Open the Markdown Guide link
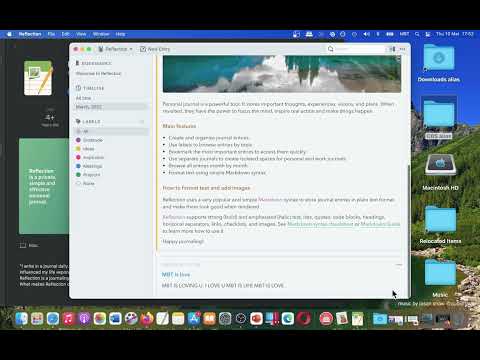The image size is (480, 360). (x=380, y=224)
